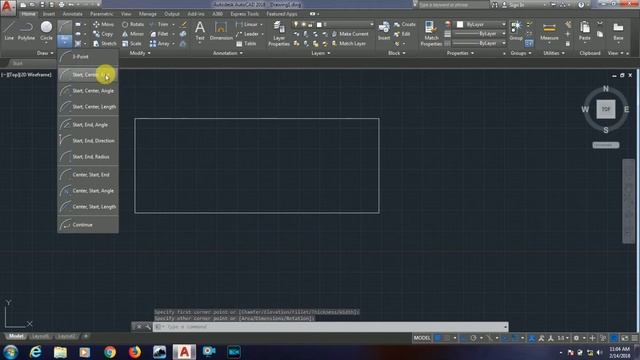This screenshot has height=360, width=640.
Task: Click the Measure tool
Action: point(549,31)
